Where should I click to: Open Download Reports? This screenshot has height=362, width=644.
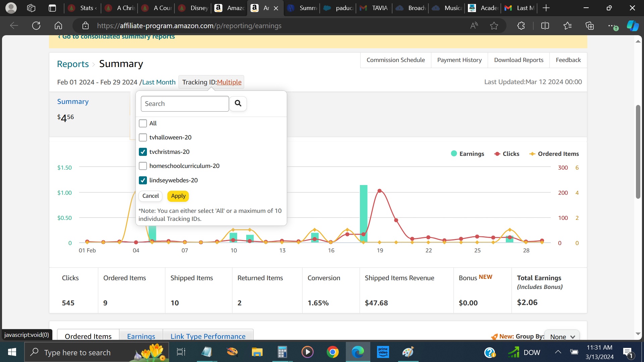click(519, 60)
